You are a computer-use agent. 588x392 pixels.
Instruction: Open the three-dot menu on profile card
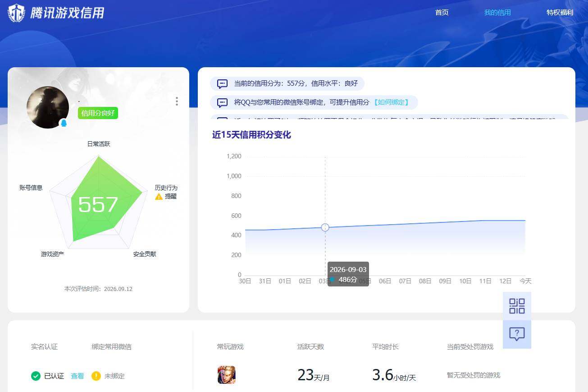click(177, 101)
